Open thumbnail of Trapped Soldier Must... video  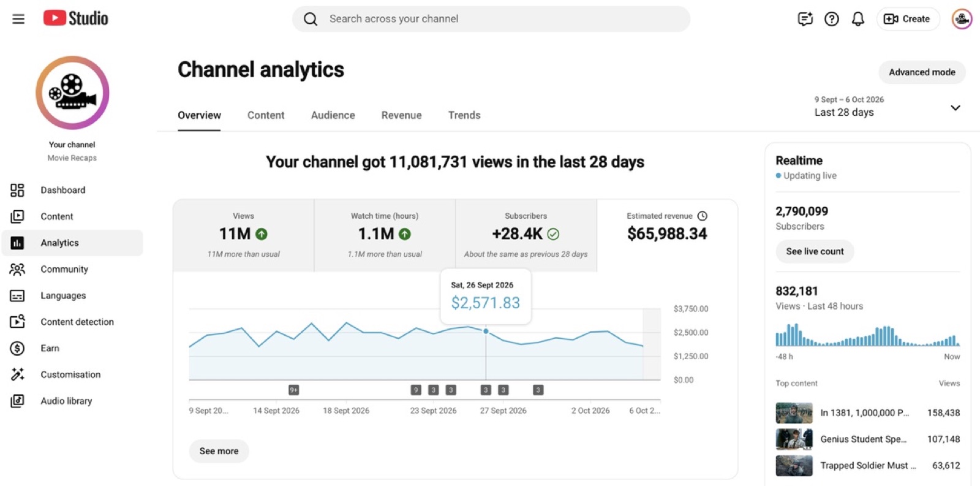tap(794, 466)
